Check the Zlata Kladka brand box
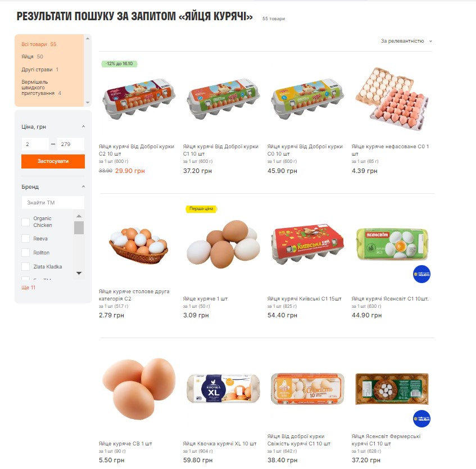 tap(26, 267)
